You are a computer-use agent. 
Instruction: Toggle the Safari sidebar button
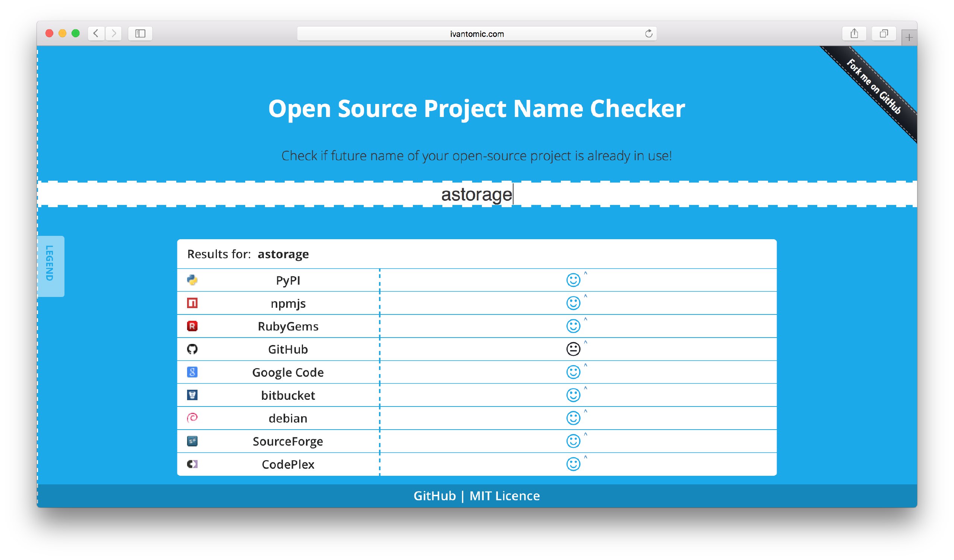140,34
